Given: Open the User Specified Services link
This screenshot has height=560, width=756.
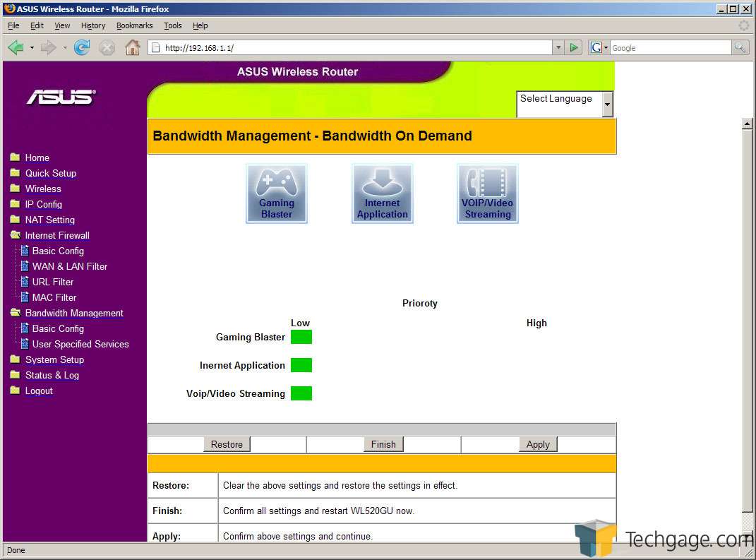Looking at the screenshot, I should 80,344.
